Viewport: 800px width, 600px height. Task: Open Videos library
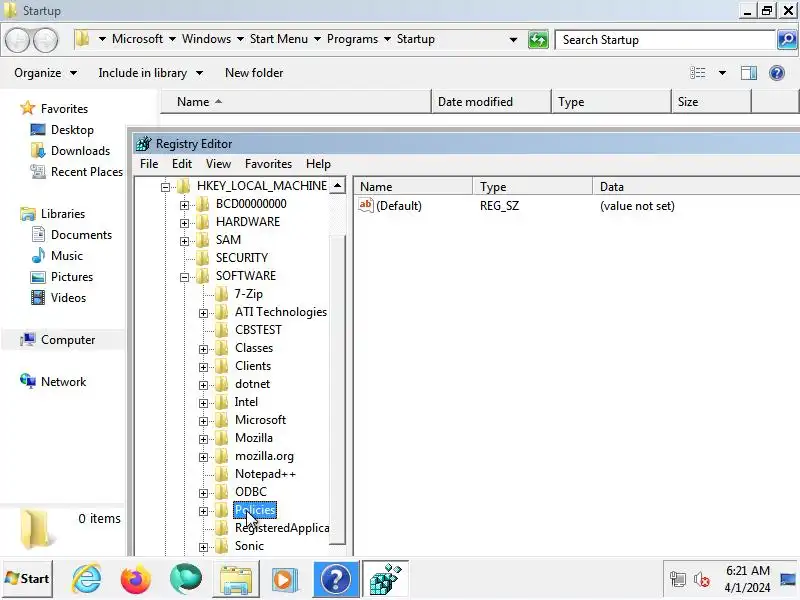(x=68, y=298)
